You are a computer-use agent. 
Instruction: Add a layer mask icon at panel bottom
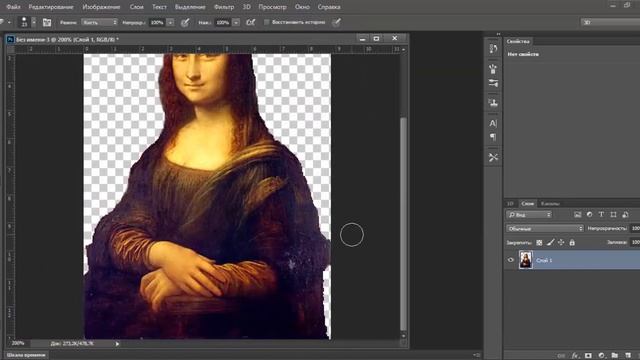coord(588,356)
